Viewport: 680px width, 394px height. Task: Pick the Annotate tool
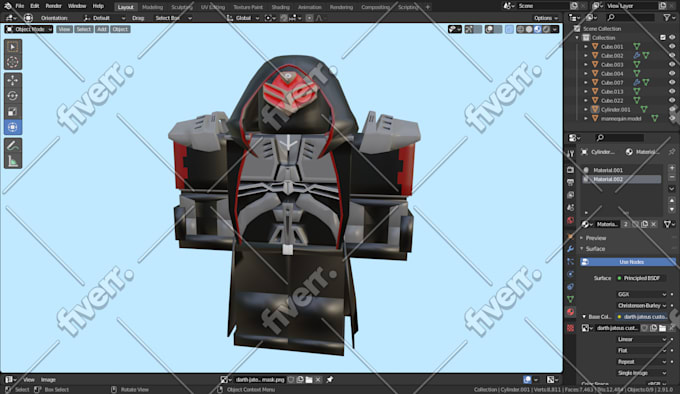13,146
